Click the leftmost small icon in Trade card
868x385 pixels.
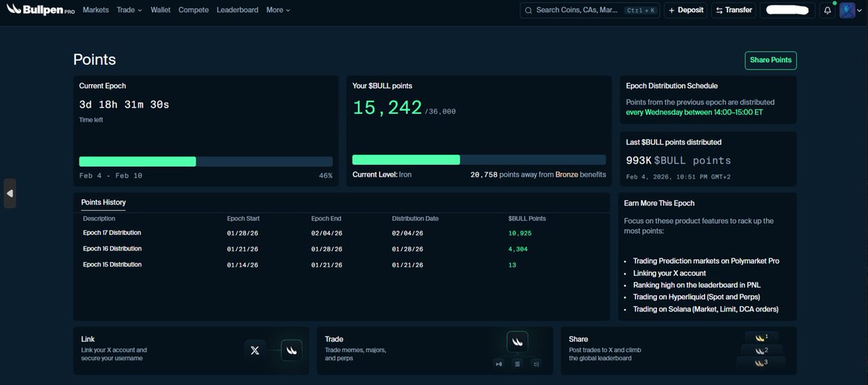499,363
